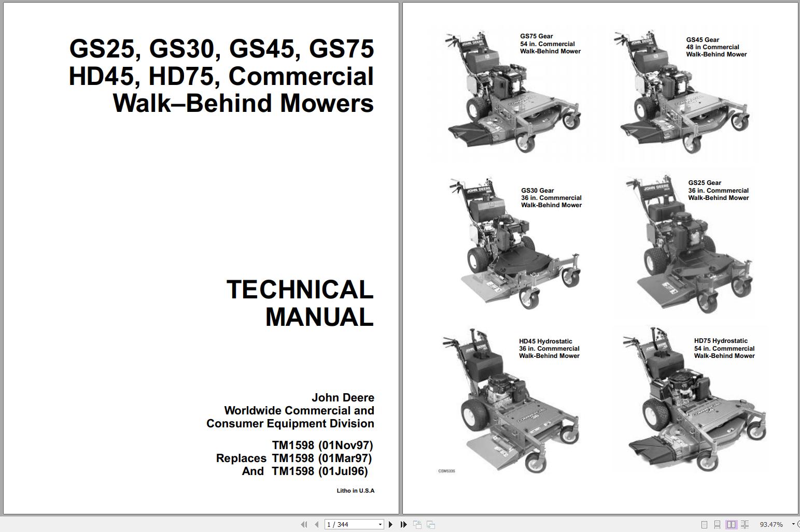Click the 'TM1598 (01Nov97)' text line
Viewport: 800px width, 532px height.
coord(322,445)
